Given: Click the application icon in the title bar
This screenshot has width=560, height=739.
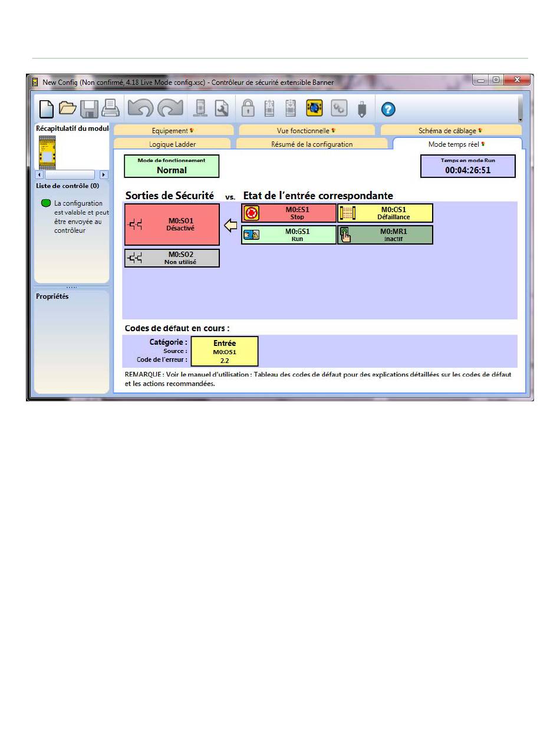Looking at the screenshot, I should pos(35,82).
